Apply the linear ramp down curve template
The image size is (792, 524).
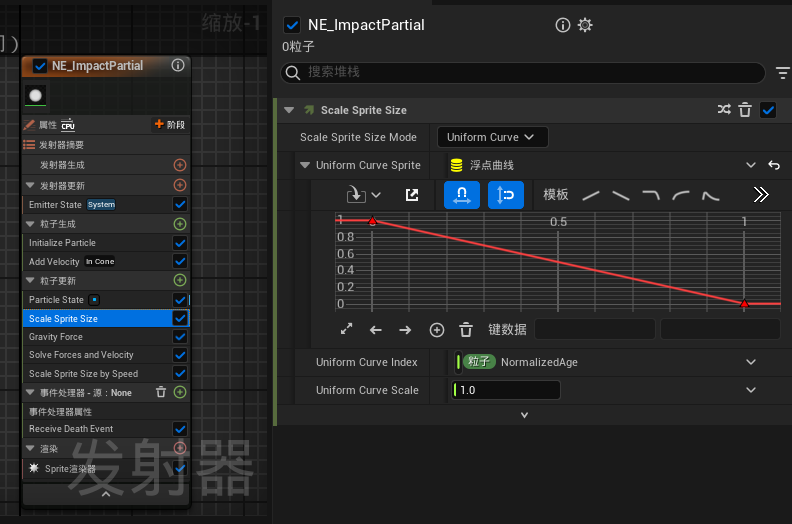point(621,195)
